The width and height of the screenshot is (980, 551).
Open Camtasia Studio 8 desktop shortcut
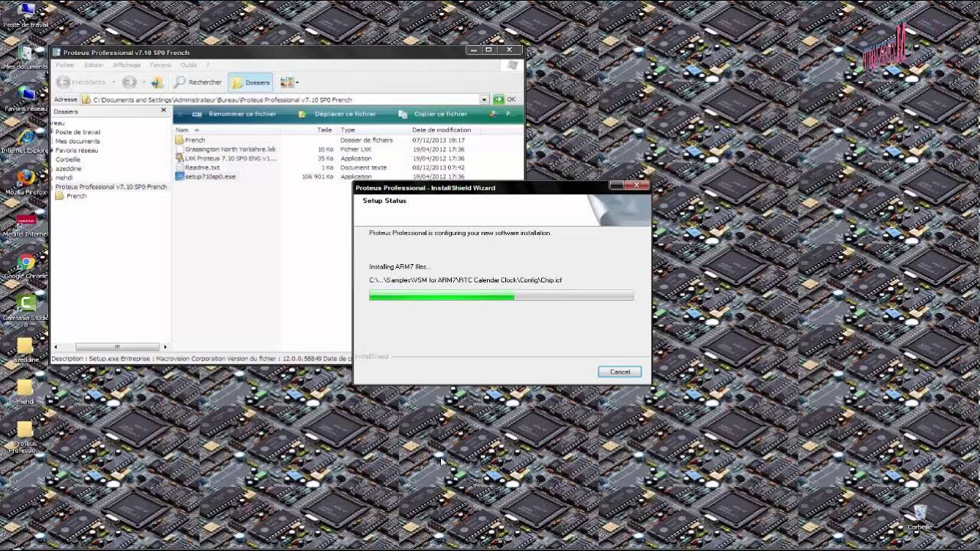pos(25,310)
